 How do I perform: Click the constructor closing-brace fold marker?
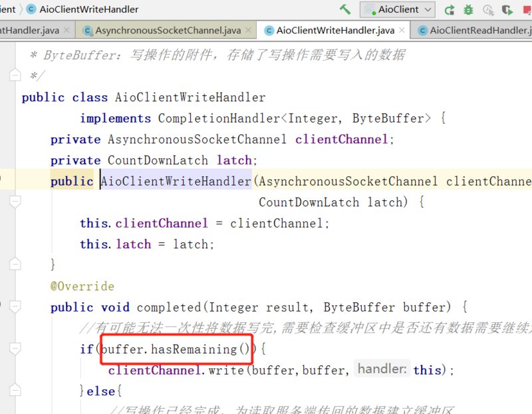[x=15, y=264]
